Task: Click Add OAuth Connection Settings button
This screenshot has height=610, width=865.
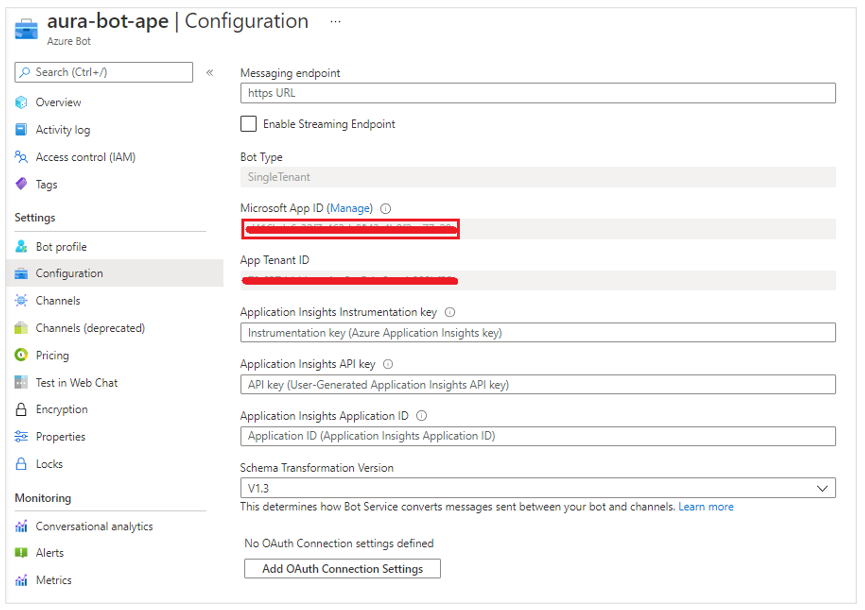Action: [343, 569]
